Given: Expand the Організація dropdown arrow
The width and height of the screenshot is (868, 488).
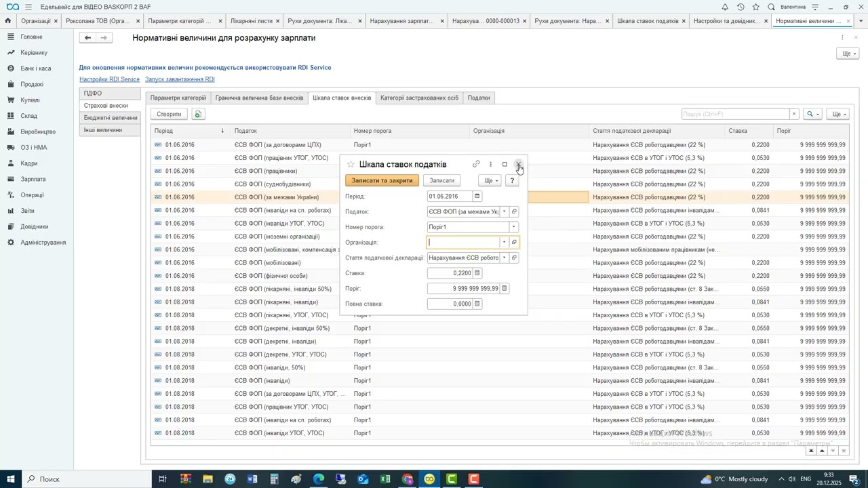Looking at the screenshot, I should (x=504, y=242).
